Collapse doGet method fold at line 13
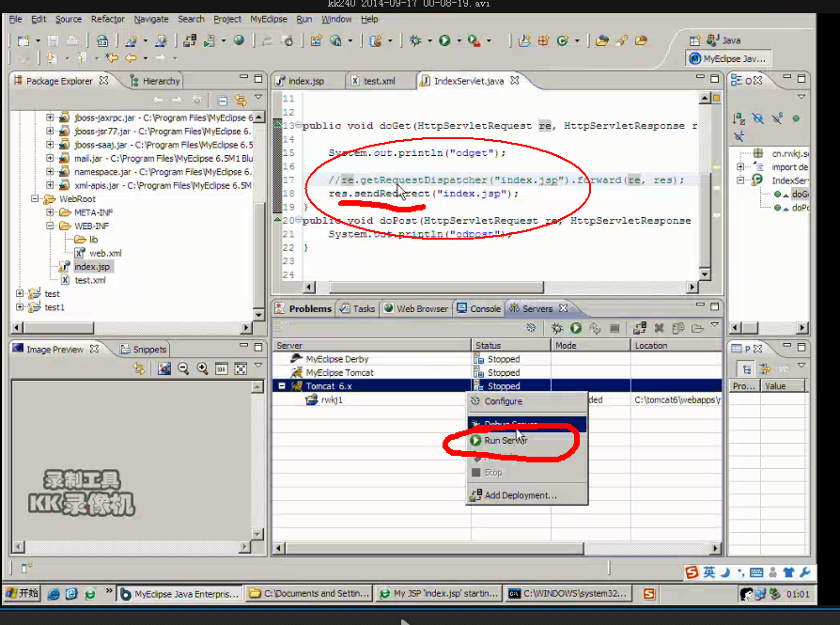 tap(299, 125)
